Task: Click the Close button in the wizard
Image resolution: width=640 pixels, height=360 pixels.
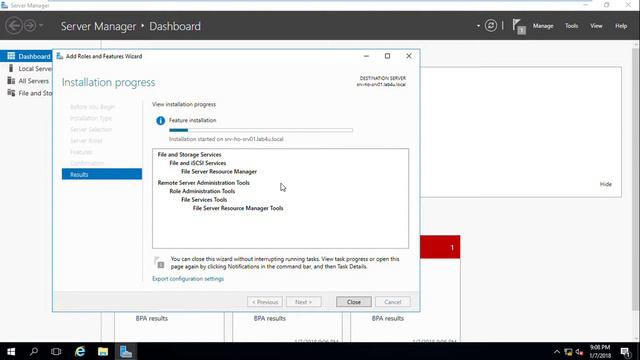Action: [x=353, y=302]
